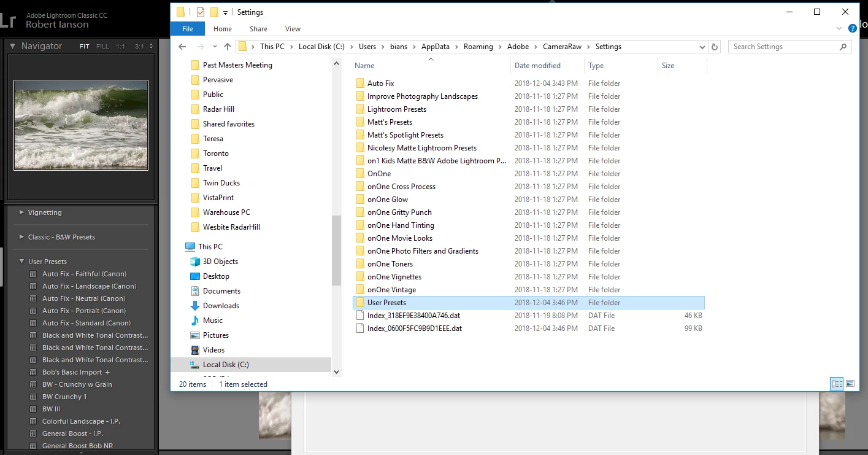Click Roaming in the address breadcrumb
Image resolution: width=868 pixels, height=455 pixels.
(x=478, y=47)
